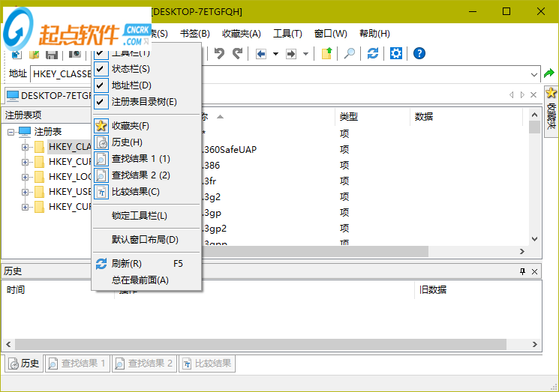Click the Undo arrow in the toolbar
Image resolution: width=559 pixels, height=392 pixels.
pos(219,53)
